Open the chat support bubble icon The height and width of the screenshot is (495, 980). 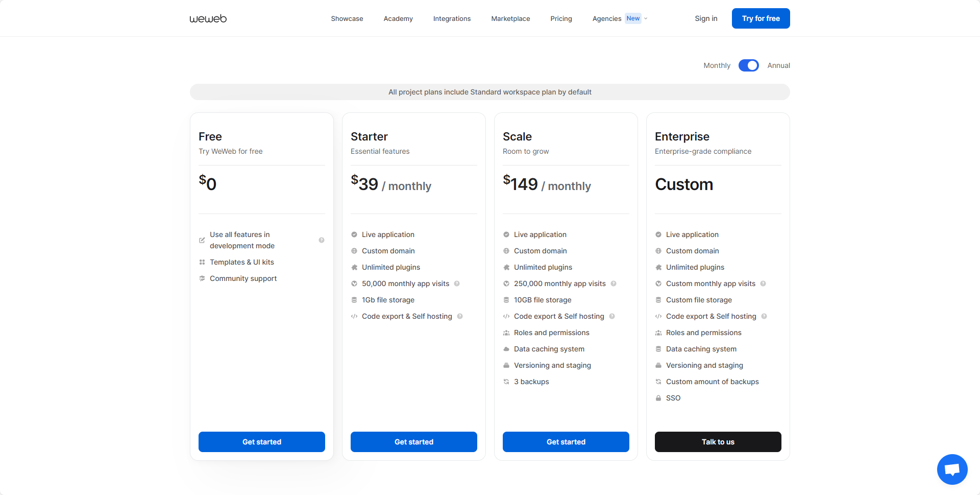(952, 469)
